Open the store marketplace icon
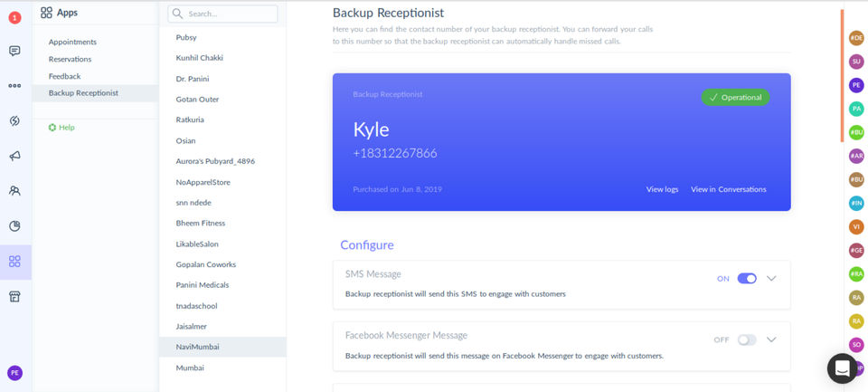The height and width of the screenshot is (392, 868). [x=14, y=296]
